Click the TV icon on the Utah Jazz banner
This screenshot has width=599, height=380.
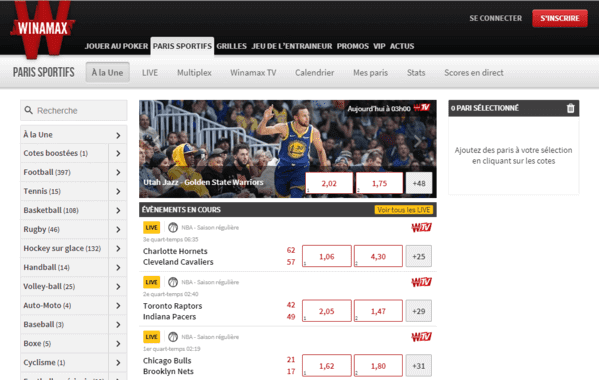point(422,108)
